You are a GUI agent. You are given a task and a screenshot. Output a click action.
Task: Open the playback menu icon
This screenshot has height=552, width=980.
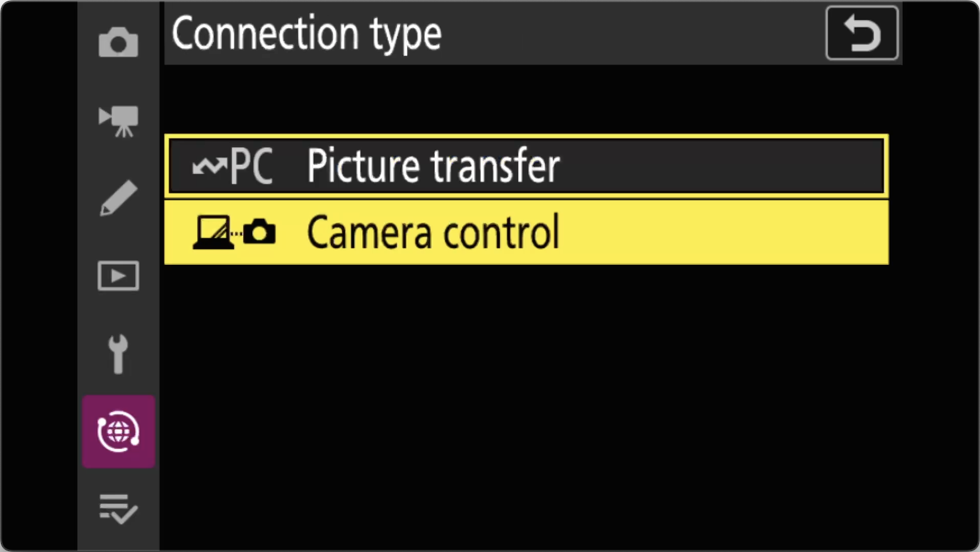pyautogui.click(x=118, y=276)
